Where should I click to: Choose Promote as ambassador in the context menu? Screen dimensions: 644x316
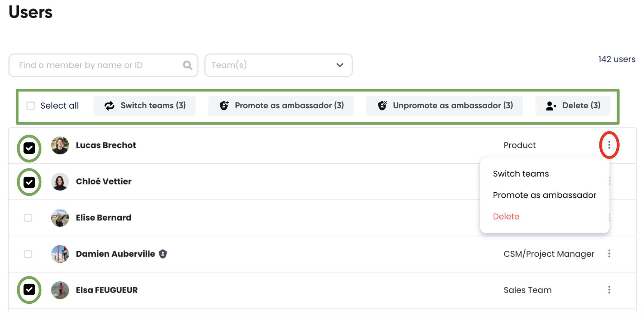click(x=544, y=195)
